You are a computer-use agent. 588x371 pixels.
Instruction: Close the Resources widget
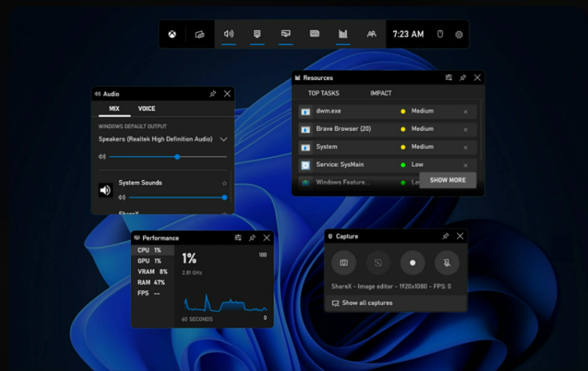click(477, 78)
